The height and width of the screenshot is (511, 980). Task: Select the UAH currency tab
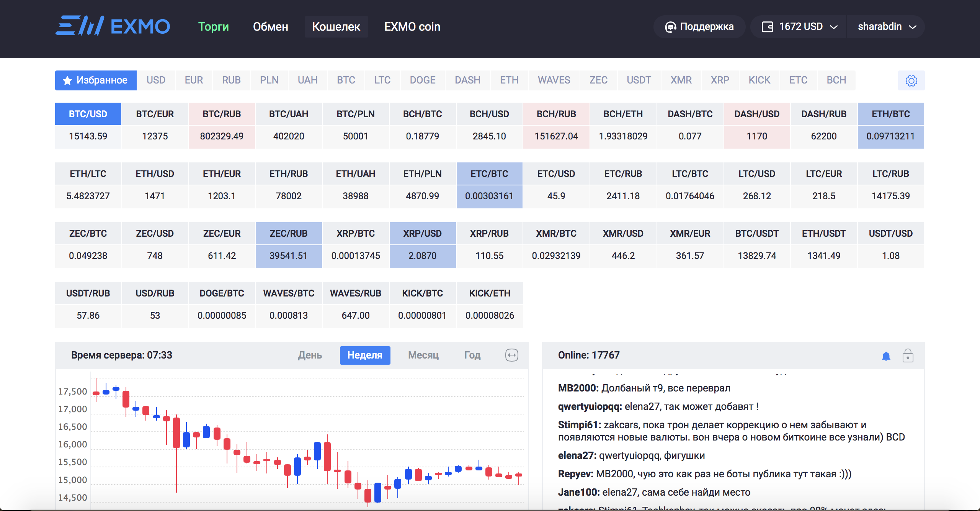pyautogui.click(x=307, y=80)
